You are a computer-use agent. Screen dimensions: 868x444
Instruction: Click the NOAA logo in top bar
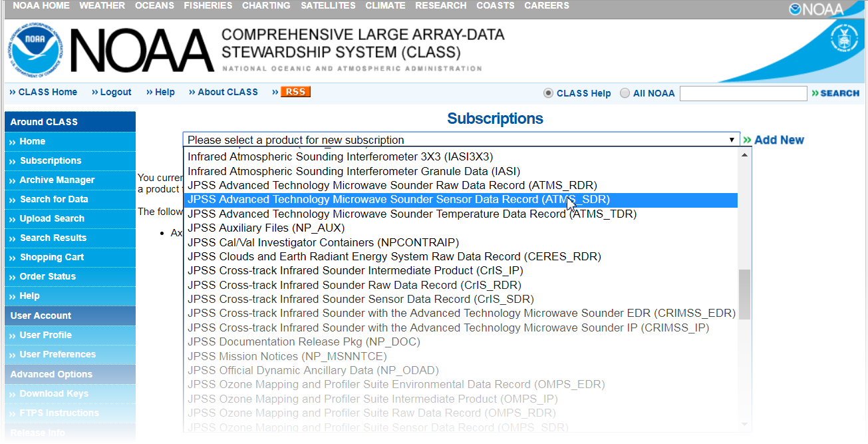tap(816, 9)
